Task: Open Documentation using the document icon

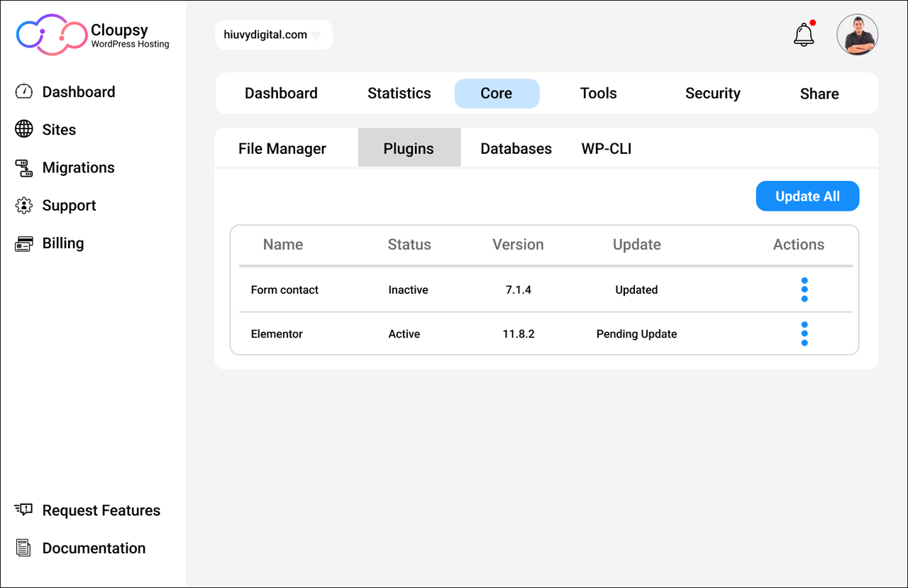Action: [23, 547]
